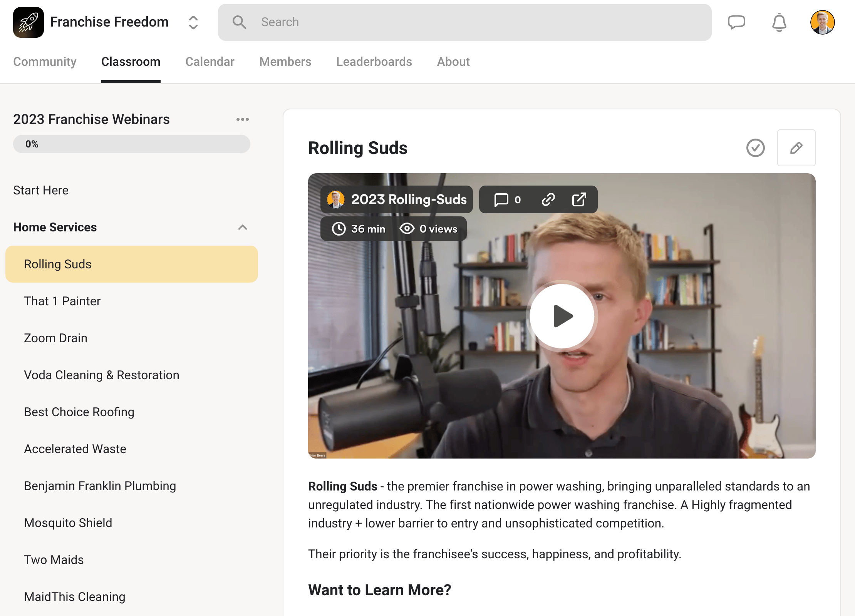Open the notifications bell
The image size is (855, 616).
pos(779,22)
